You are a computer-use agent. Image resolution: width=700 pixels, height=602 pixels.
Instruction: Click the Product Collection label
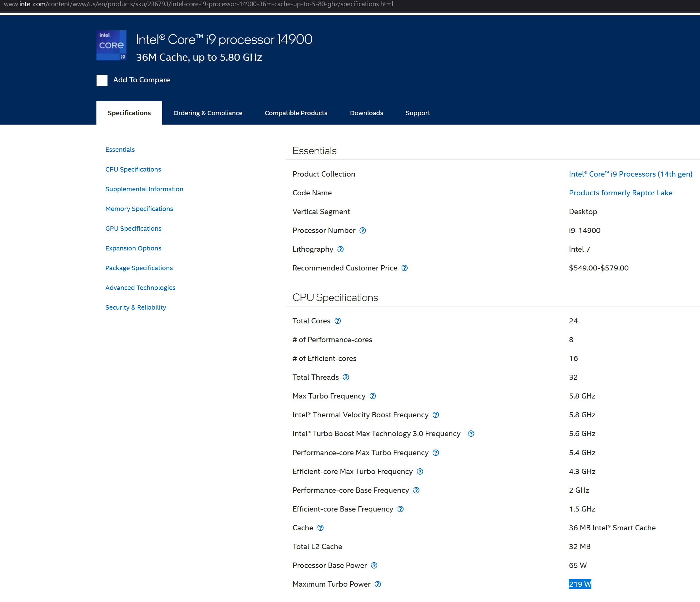tap(324, 174)
